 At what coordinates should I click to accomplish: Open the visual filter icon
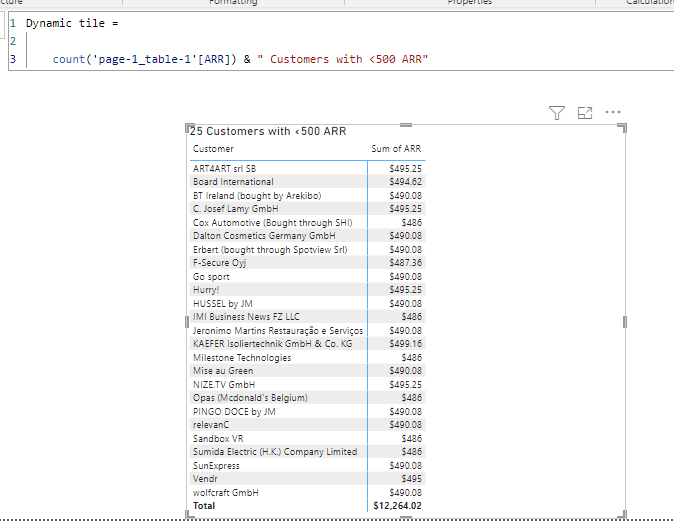pyautogui.click(x=557, y=113)
